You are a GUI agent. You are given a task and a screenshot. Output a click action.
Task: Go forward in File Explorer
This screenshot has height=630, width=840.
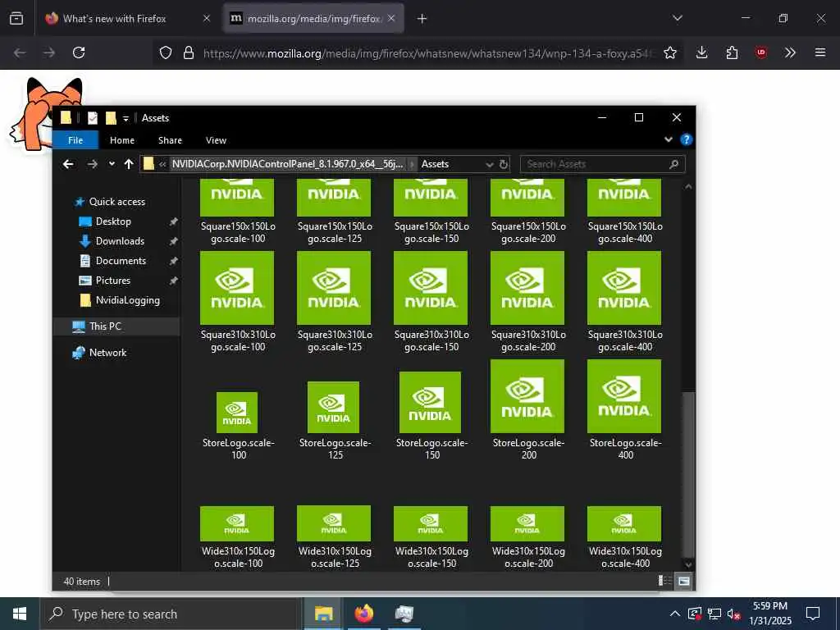[x=92, y=164]
